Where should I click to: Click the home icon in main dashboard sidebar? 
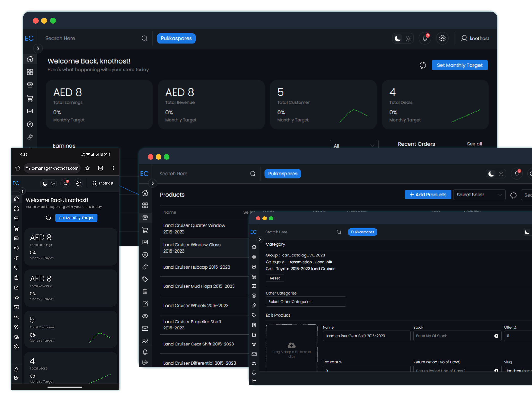point(30,59)
